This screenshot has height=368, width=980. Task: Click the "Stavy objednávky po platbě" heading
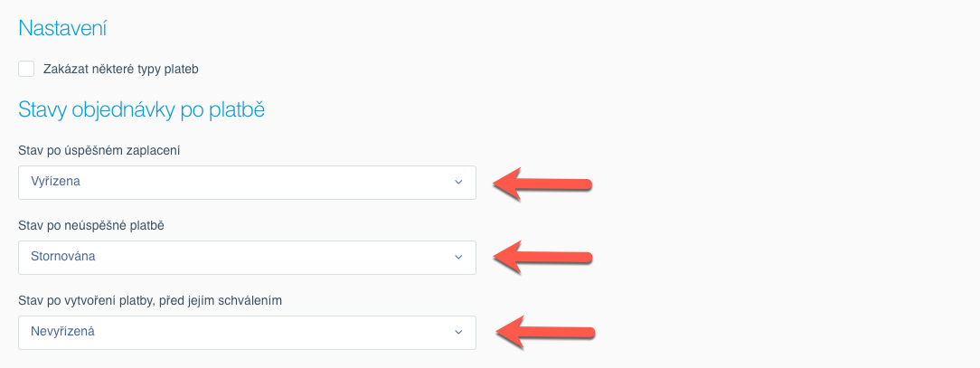coord(141,111)
